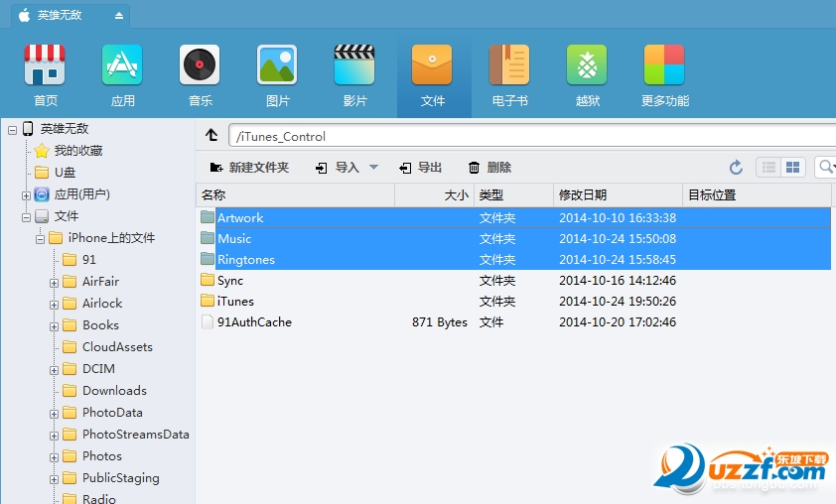Select the PublicStaging folder in tree
The width and height of the screenshot is (836, 504).
click(120, 478)
